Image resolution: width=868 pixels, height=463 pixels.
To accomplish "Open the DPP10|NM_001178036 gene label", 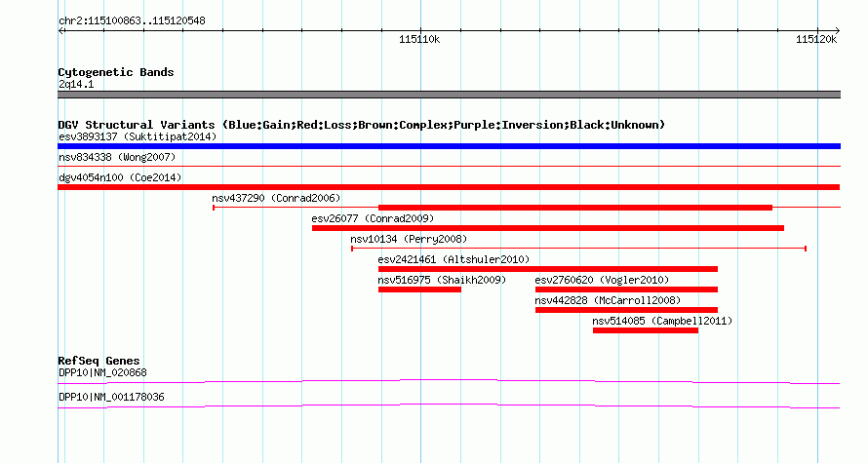I will tap(111, 397).
